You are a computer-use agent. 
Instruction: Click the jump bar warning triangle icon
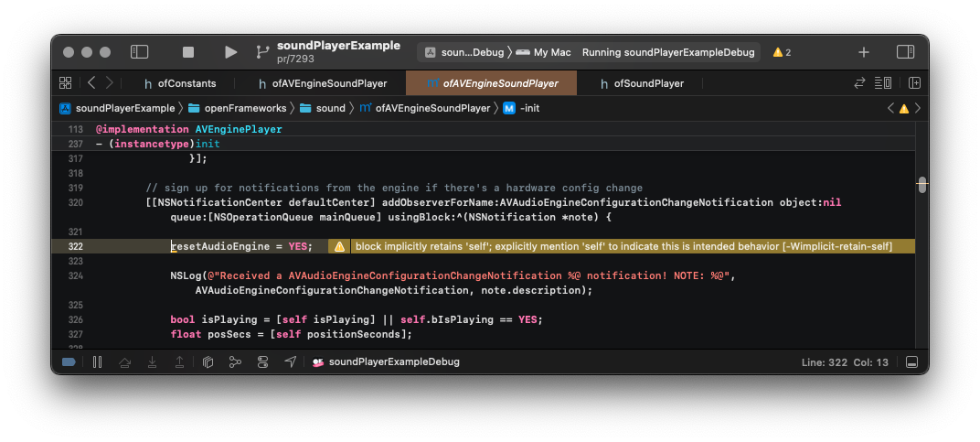click(x=904, y=108)
